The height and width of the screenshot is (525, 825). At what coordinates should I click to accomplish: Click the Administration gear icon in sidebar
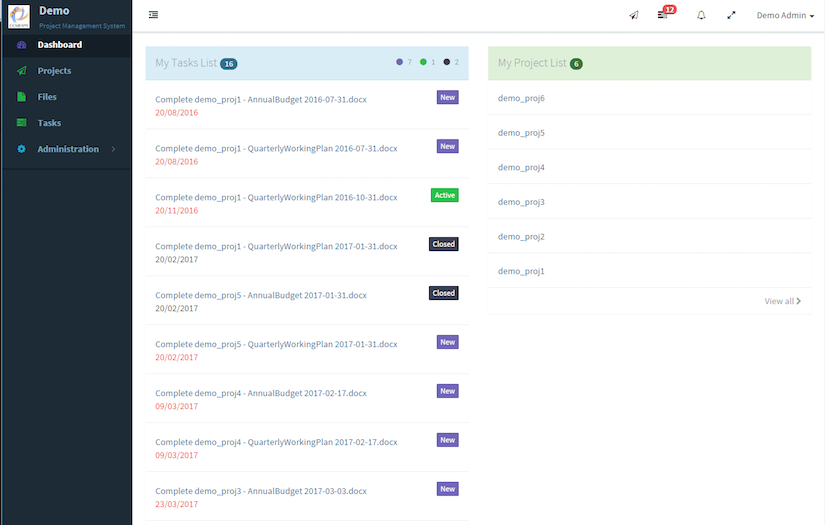point(22,149)
